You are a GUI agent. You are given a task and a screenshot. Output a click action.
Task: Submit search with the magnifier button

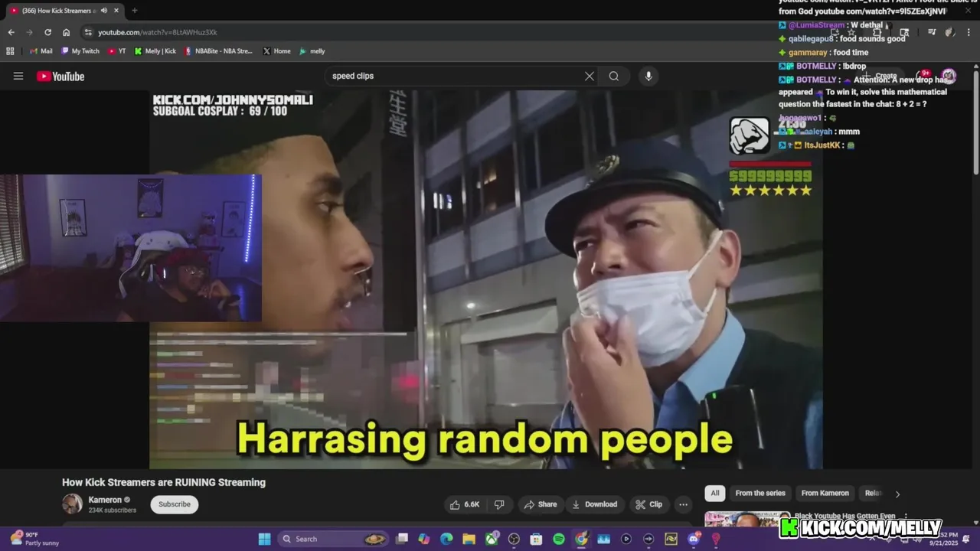click(x=614, y=76)
